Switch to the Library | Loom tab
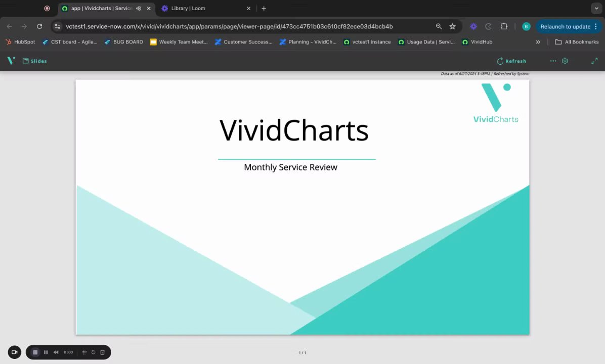The width and height of the screenshot is (605, 364). pos(205,9)
